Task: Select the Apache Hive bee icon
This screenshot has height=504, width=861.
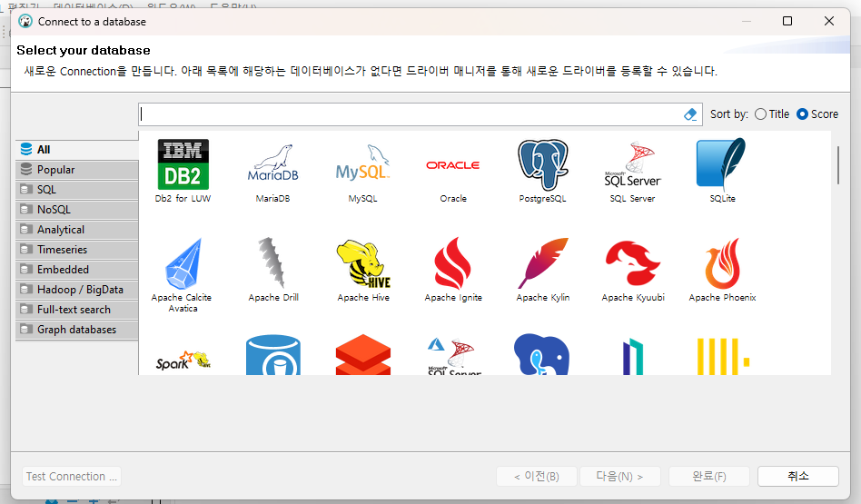Action: click(x=363, y=263)
